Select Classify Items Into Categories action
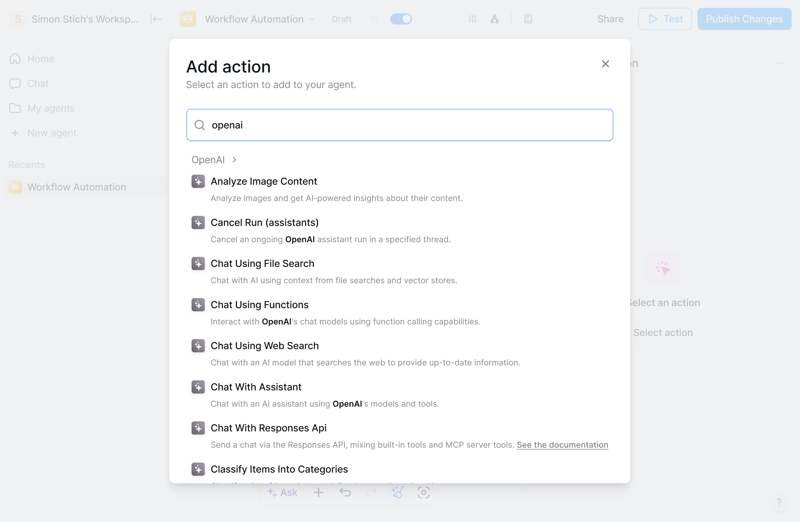This screenshot has width=800, height=522. coord(279,469)
